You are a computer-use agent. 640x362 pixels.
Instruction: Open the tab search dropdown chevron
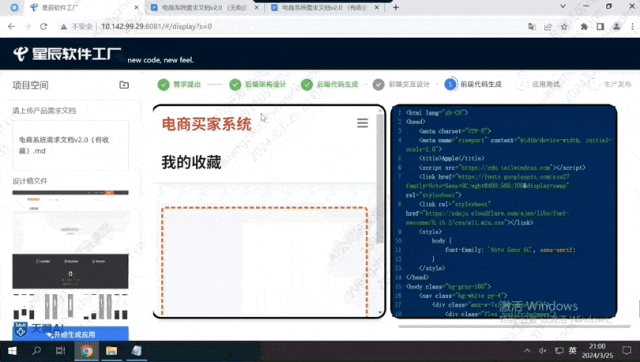tap(563, 6)
